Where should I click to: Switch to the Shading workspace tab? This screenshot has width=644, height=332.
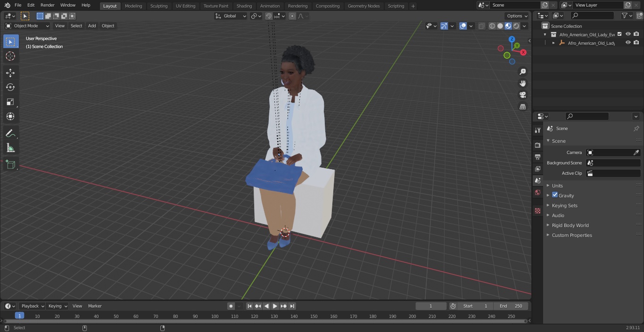[244, 6]
